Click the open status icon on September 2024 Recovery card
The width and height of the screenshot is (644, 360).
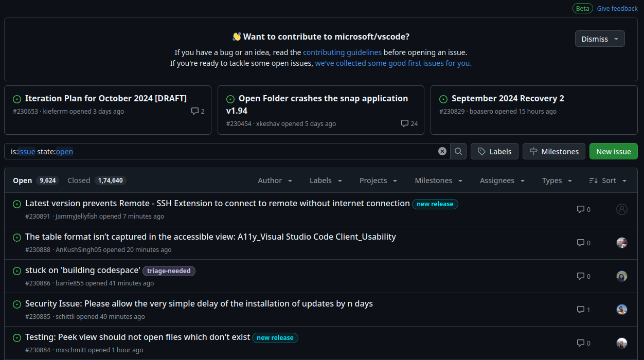443,99
